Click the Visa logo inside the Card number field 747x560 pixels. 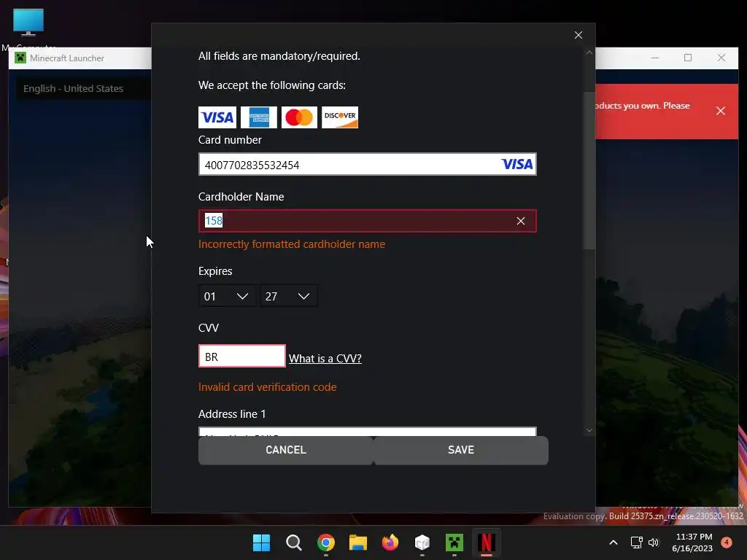point(516,164)
